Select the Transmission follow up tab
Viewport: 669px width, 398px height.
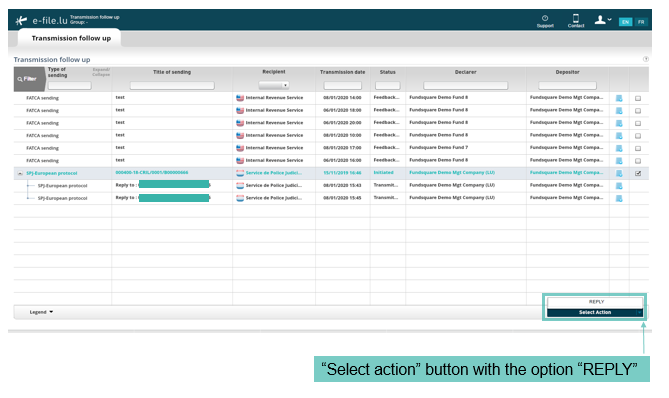click(71, 38)
